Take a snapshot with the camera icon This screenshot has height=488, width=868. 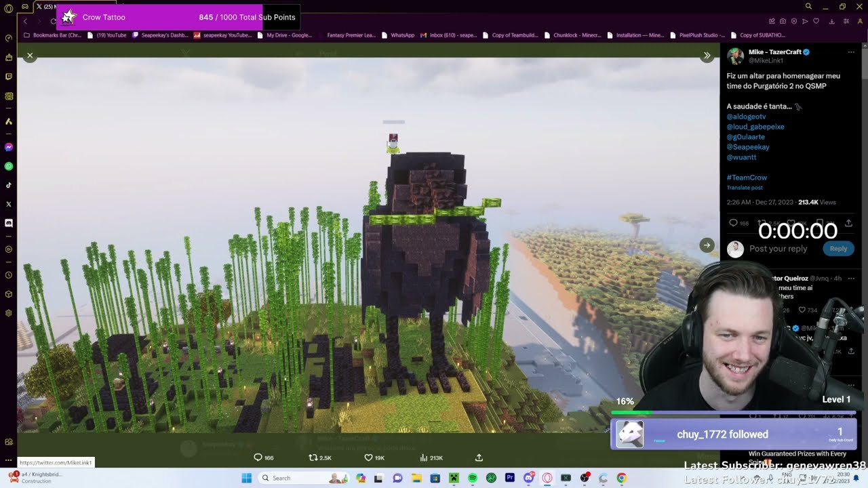(783, 21)
